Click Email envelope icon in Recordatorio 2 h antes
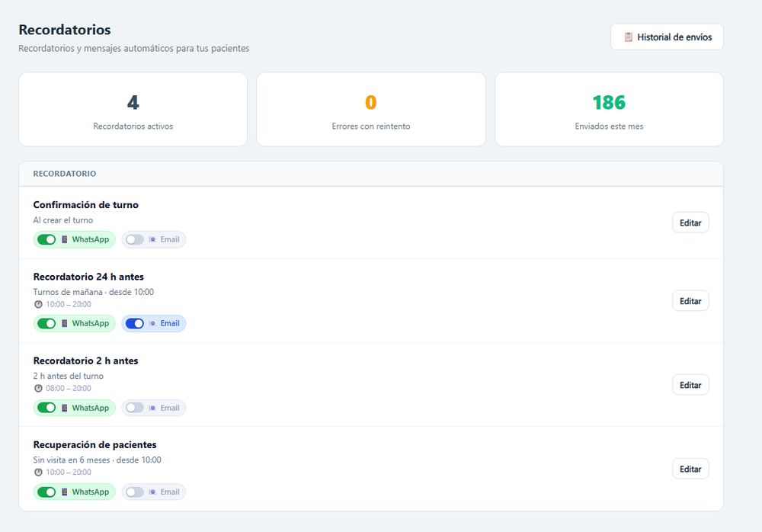The image size is (762, 532). pos(152,408)
